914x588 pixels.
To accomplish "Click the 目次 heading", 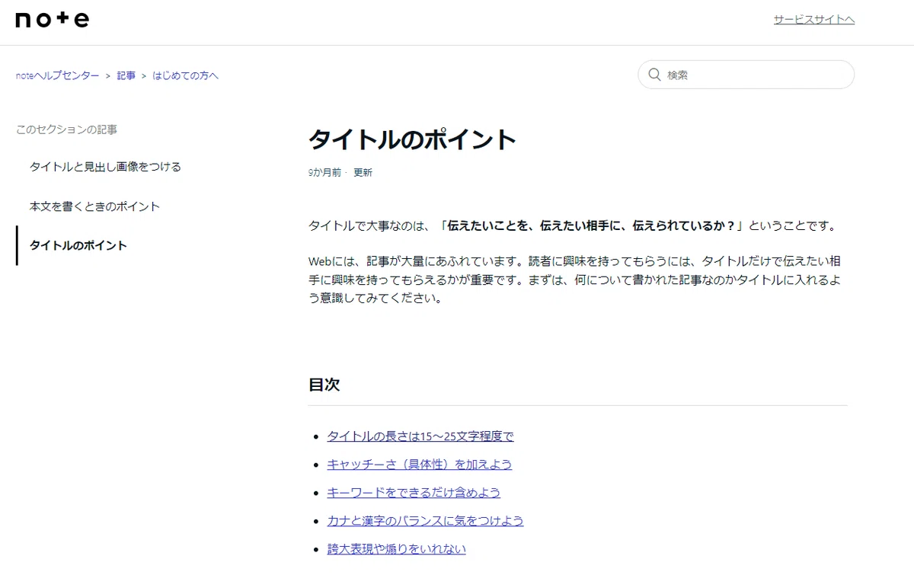I will 324,385.
